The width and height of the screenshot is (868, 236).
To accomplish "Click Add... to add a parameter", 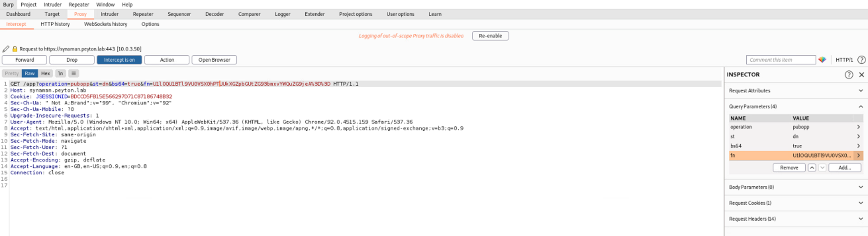I will [x=845, y=168].
